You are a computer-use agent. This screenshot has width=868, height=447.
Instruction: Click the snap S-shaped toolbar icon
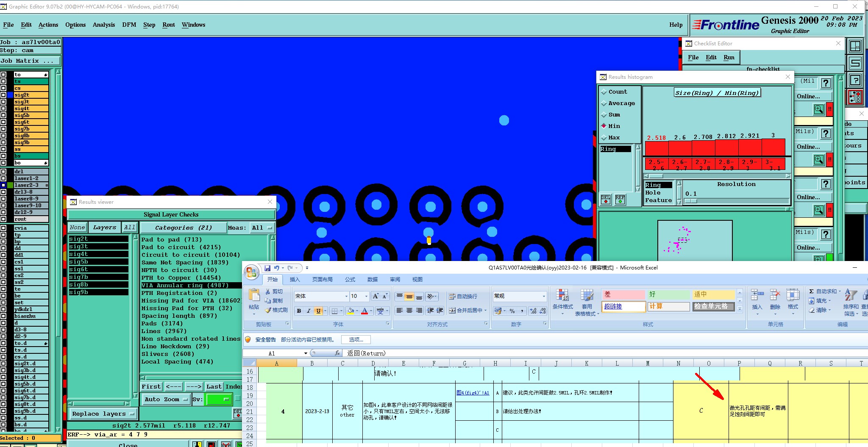(x=855, y=64)
